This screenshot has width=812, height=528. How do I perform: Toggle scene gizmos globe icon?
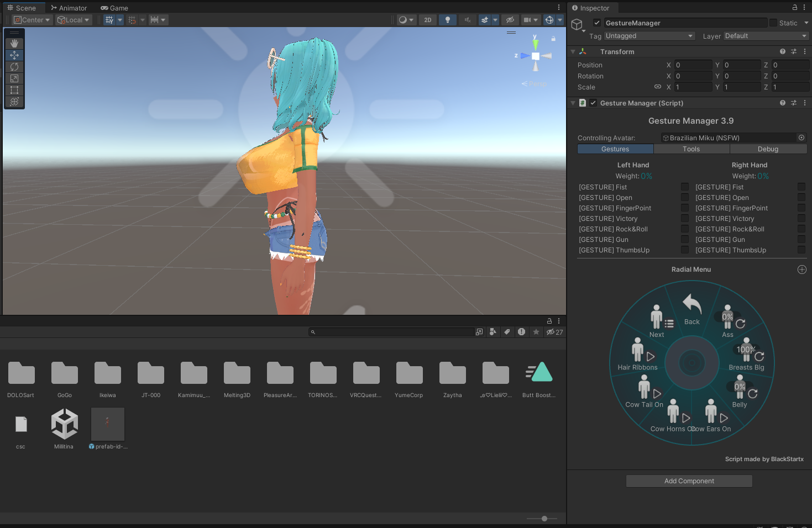(x=549, y=20)
